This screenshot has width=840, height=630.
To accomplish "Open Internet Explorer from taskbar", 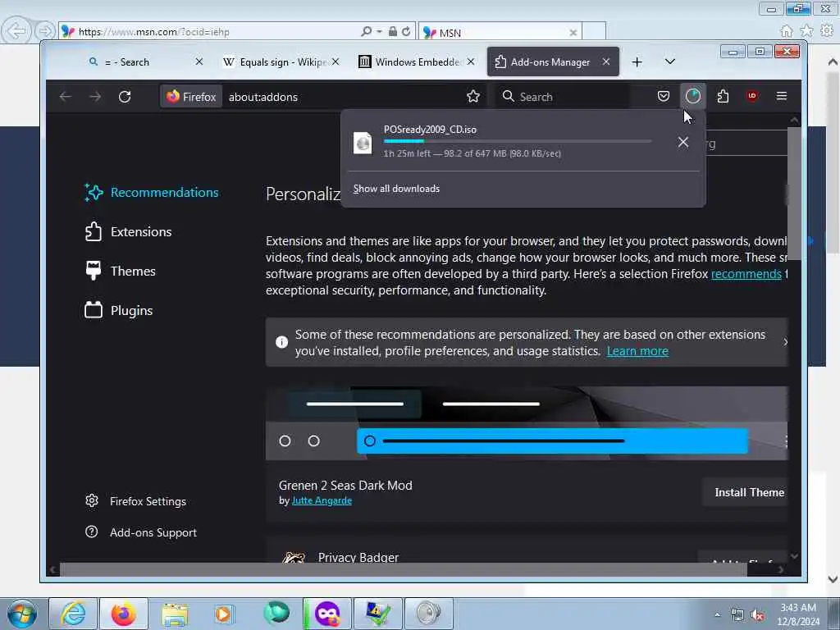I will 73,614.
